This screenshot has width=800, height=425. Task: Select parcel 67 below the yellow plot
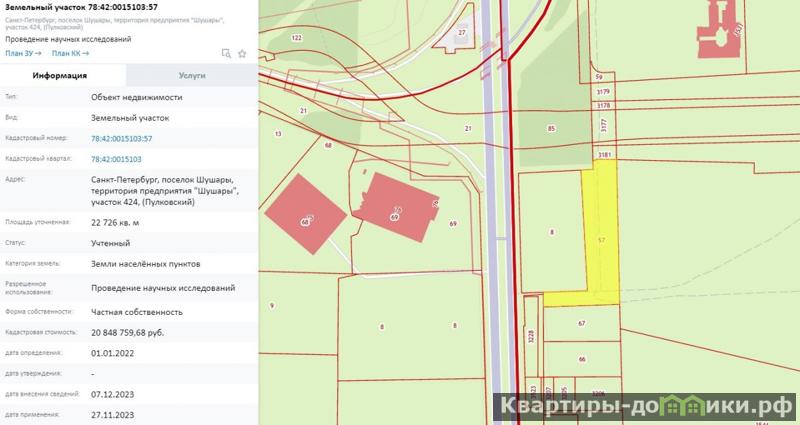[x=581, y=323]
